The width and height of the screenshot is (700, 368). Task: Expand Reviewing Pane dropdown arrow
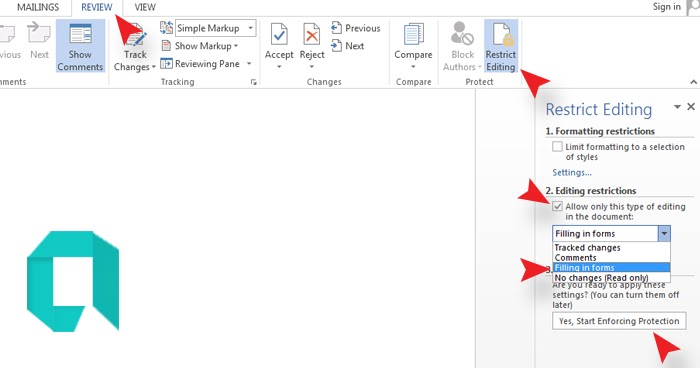[x=249, y=64]
